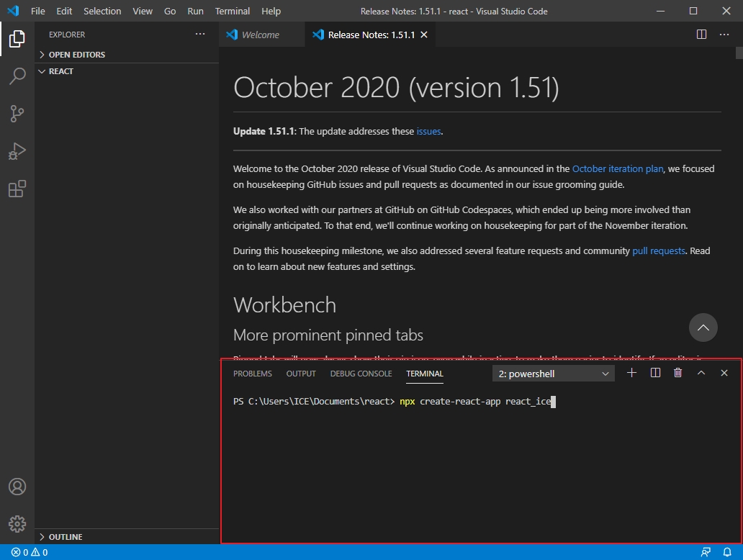Maximize the panel with the up chevron
Viewport: 743px width, 560px height.
(x=701, y=373)
